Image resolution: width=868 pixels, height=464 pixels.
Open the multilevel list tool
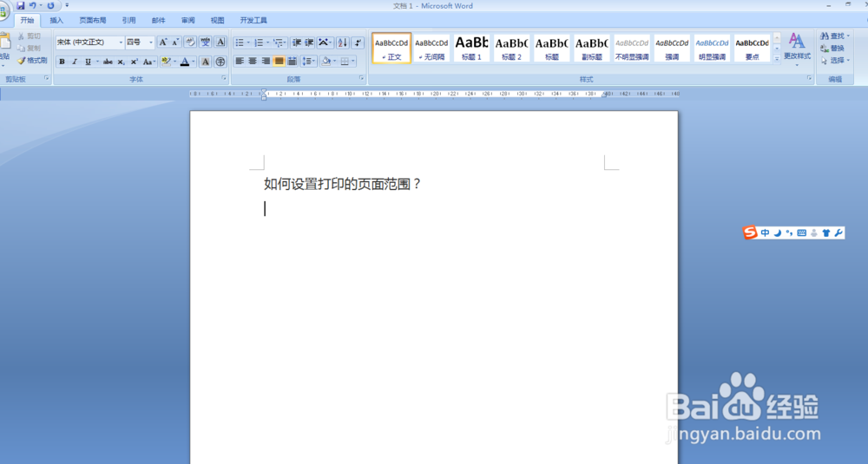tap(278, 42)
